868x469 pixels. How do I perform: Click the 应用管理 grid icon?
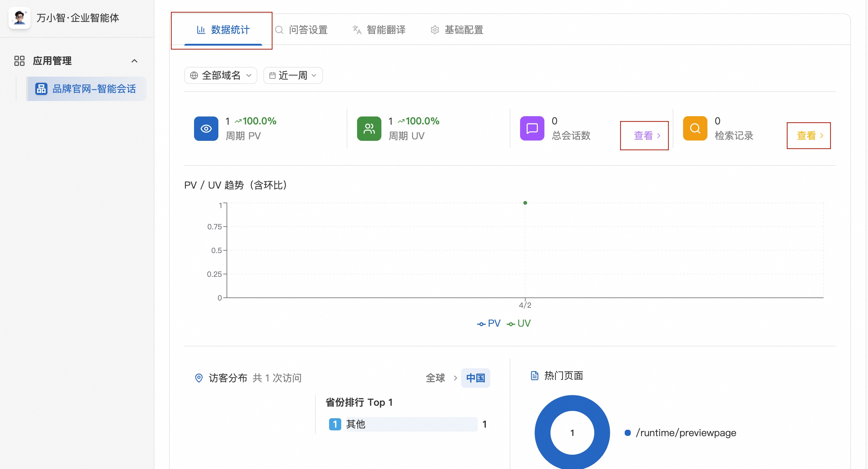click(x=19, y=61)
